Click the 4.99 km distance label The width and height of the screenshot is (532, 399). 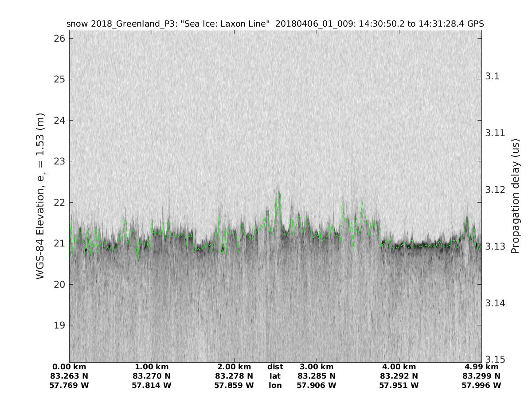[481, 367]
